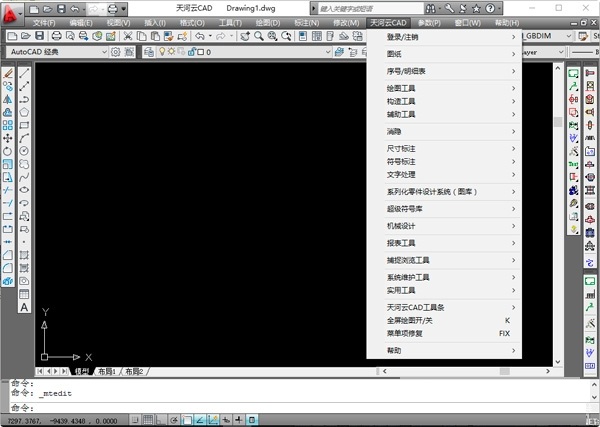Toggle Dynamic UCS in status bar
Image resolution: width=600 pixels, height=427 pixels.
coord(213,420)
